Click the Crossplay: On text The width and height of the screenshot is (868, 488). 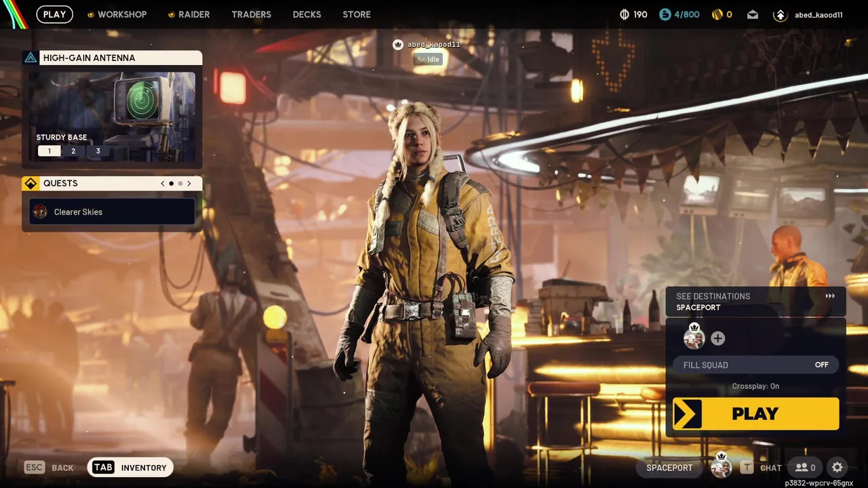tap(755, 386)
